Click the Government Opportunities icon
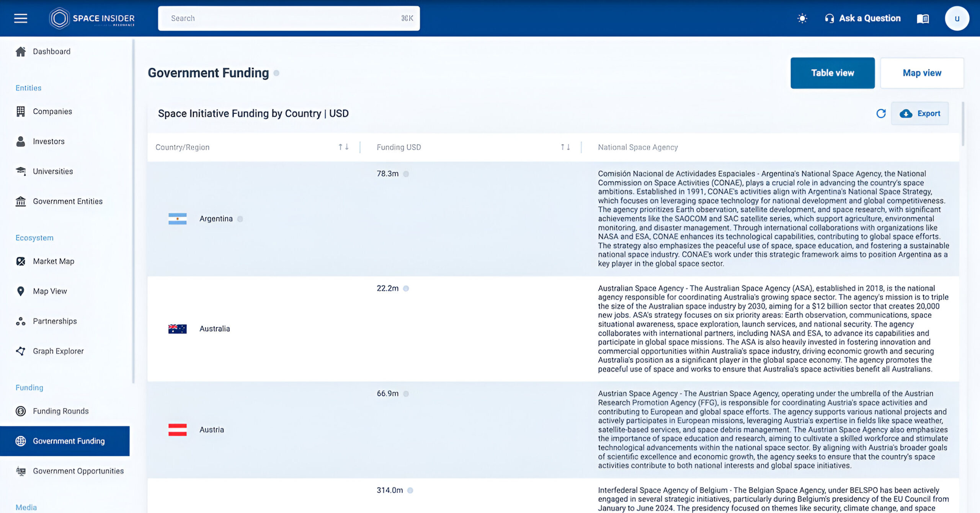 [x=21, y=471]
